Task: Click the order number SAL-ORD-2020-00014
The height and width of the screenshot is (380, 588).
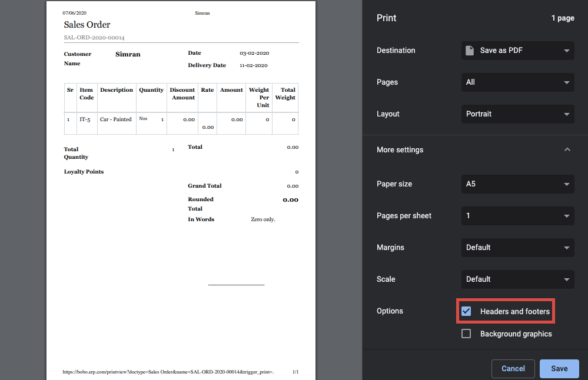Action: (94, 38)
